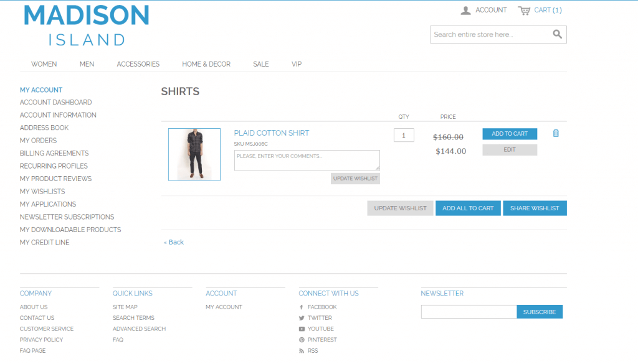This screenshot has height=364, width=638.
Task: Open the YouTube link in footer
Action: [320, 329]
